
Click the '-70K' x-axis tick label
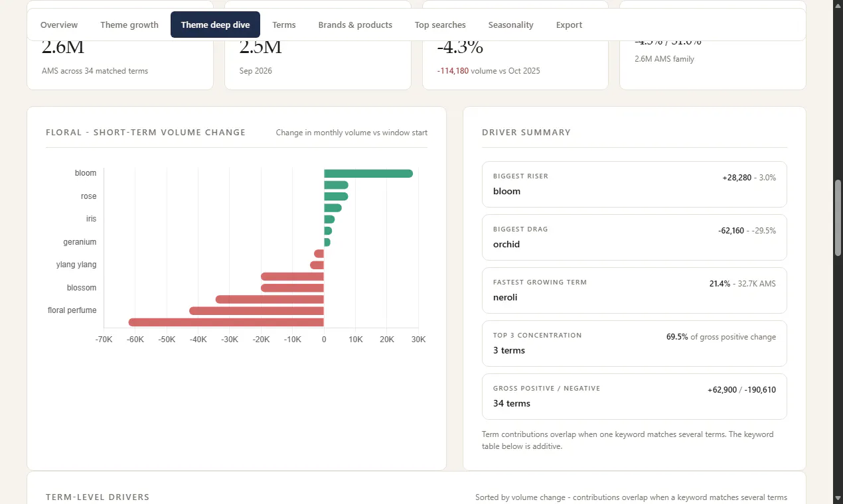(104, 340)
